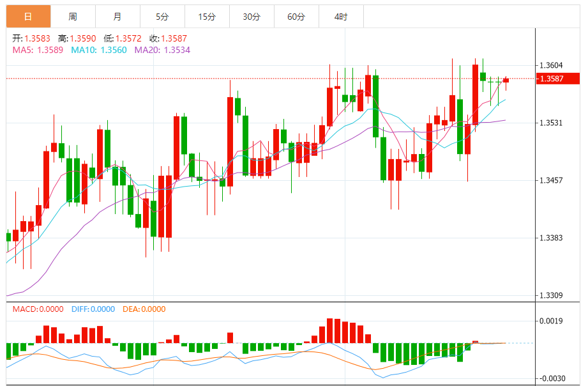Click the 开:1.3583 open price text
Viewport: 588px width, 386px height.
(31, 38)
